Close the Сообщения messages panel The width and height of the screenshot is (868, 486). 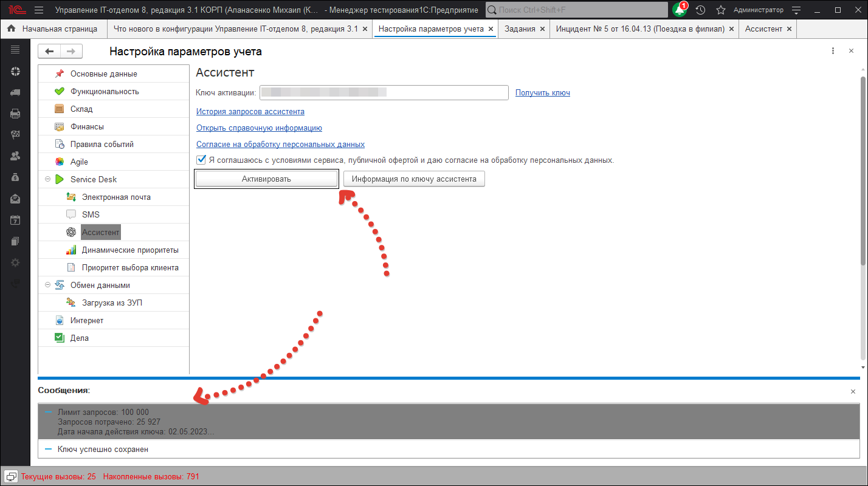pyautogui.click(x=853, y=392)
